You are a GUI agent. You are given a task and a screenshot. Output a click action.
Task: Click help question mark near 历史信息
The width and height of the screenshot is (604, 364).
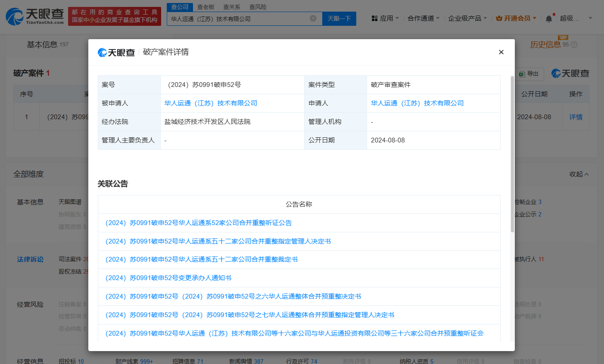[574, 45]
